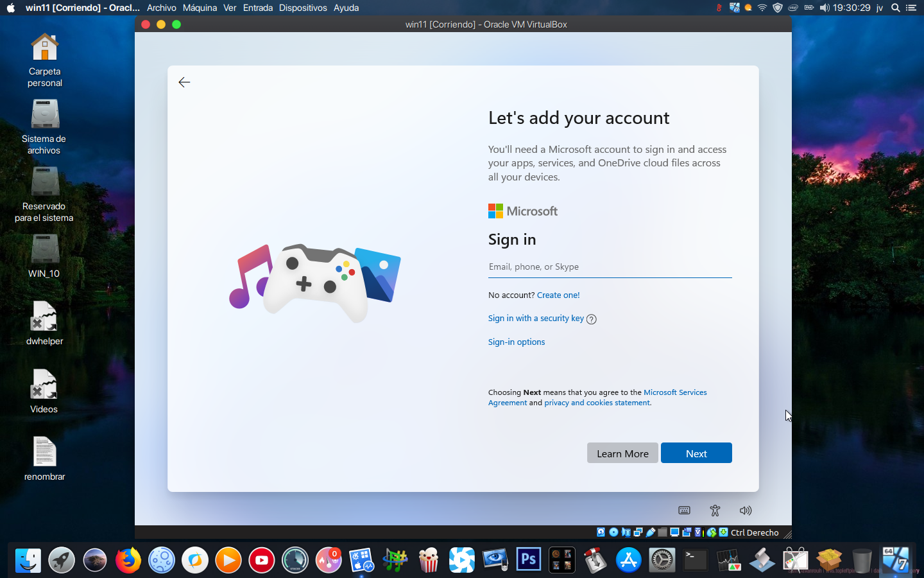Click the CPU virtualization V icon in status bar
Viewport: 924px width, 578px height.
tap(699, 532)
